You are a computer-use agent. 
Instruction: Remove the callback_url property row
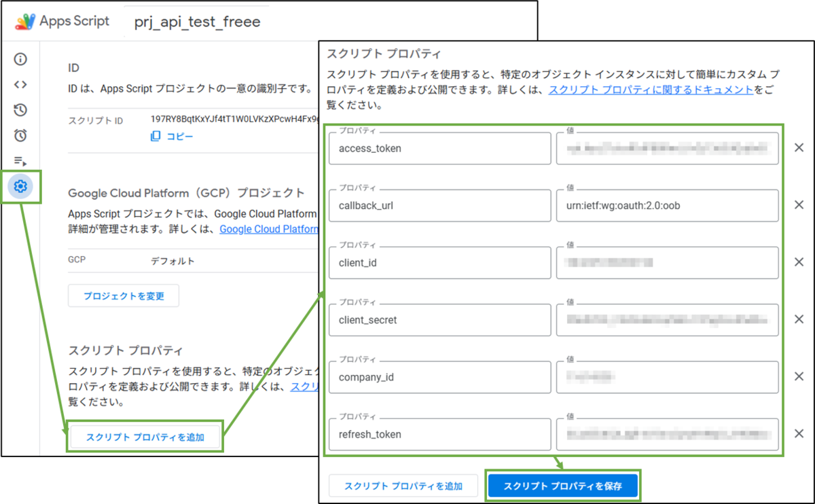tap(799, 205)
